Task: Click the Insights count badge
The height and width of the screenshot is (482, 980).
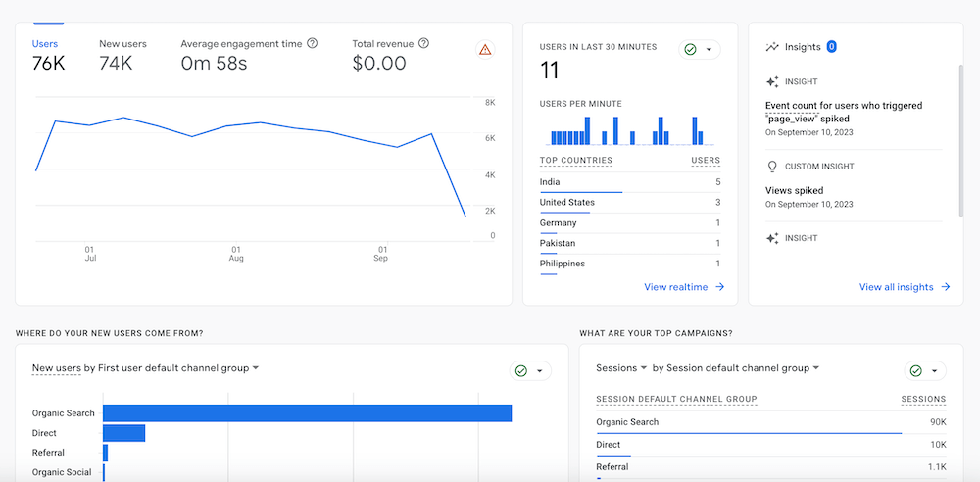Action: point(831,46)
